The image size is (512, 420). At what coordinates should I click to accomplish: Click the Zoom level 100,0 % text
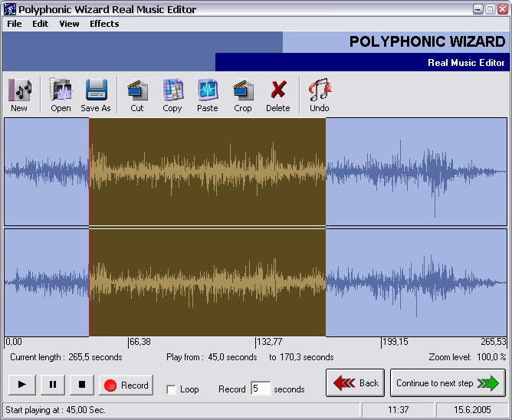click(x=468, y=357)
